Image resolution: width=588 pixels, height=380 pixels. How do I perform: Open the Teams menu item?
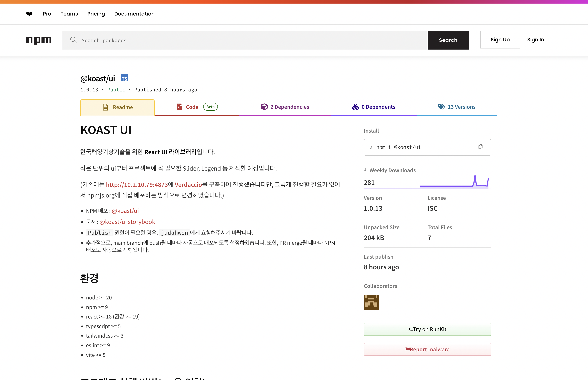[x=69, y=14]
